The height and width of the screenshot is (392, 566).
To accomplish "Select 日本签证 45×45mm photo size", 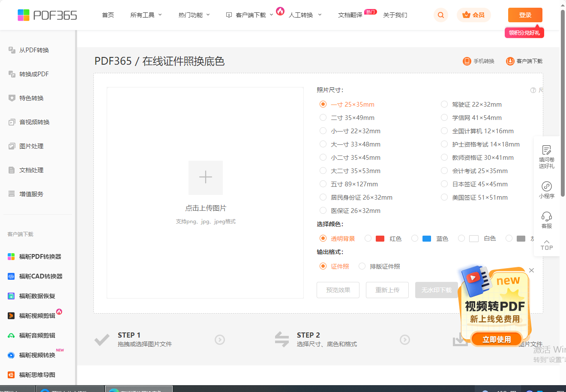I will pos(444,184).
